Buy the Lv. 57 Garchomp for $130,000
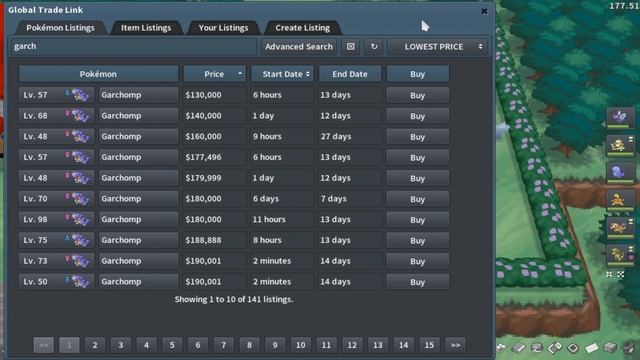Screen dimensions: 640x360 418,95
